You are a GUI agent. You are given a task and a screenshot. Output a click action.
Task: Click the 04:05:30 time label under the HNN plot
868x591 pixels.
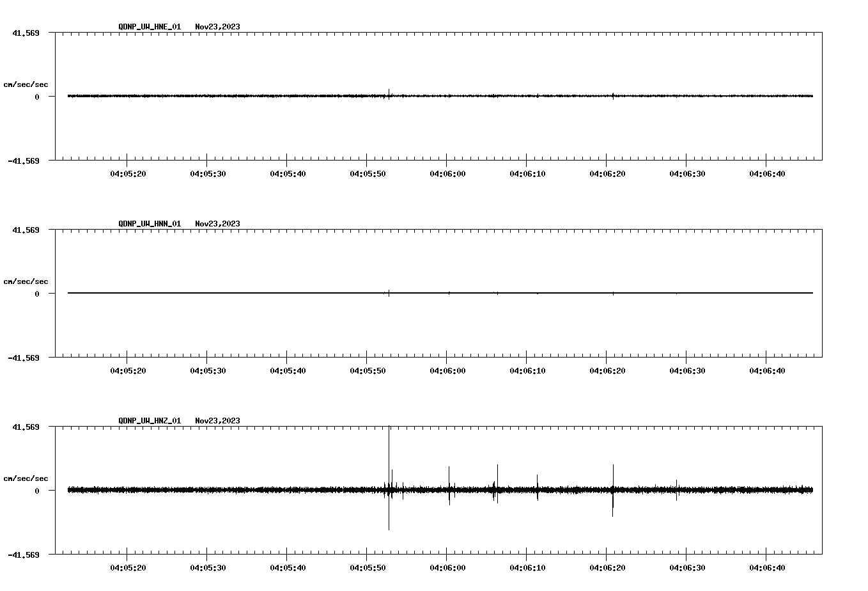coord(208,371)
